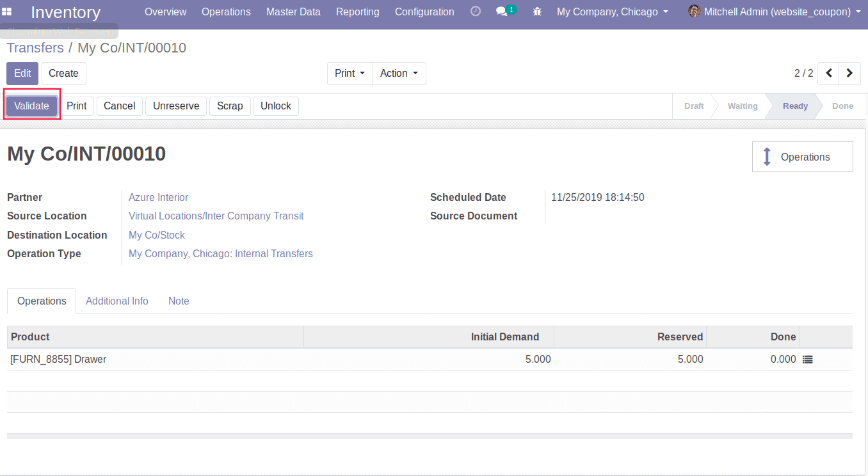Viewport: 868px width, 476px height.
Task: Click the Draft status stage
Action: coord(694,106)
